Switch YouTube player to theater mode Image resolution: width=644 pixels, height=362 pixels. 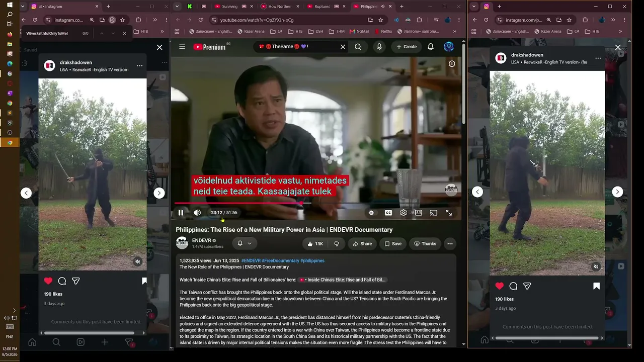pyautogui.click(x=418, y=213)
